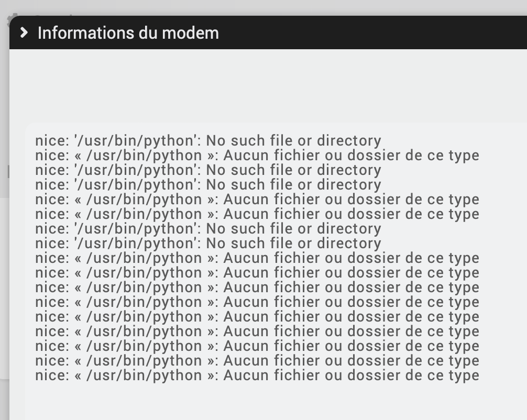This screenshot has width=527, height=420.
Task: Click the third 'No such file or directory' line
Action: (x=208, y=185)
